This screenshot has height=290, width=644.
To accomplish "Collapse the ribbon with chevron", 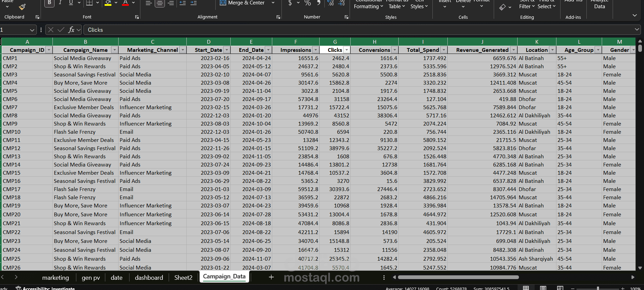I will tap(634, 15).
